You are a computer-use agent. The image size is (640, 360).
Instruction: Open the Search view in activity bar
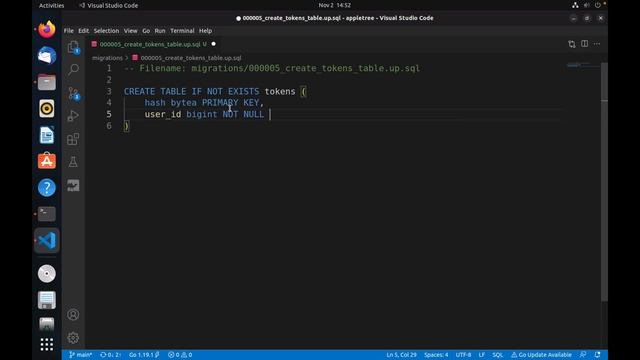73,69
